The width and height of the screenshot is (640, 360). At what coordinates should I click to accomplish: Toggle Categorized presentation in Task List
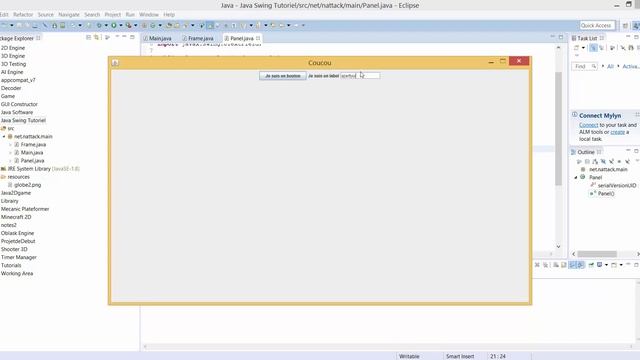tap(593, 48)
